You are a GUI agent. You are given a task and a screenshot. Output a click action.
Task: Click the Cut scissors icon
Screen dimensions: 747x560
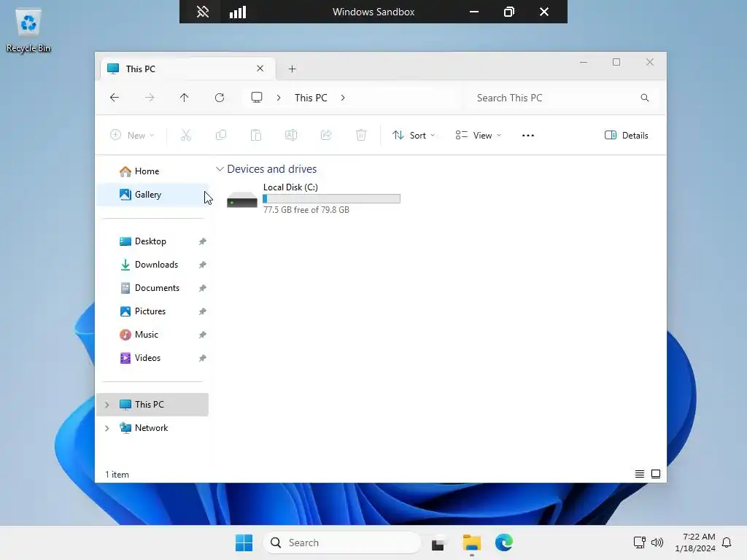186,135
